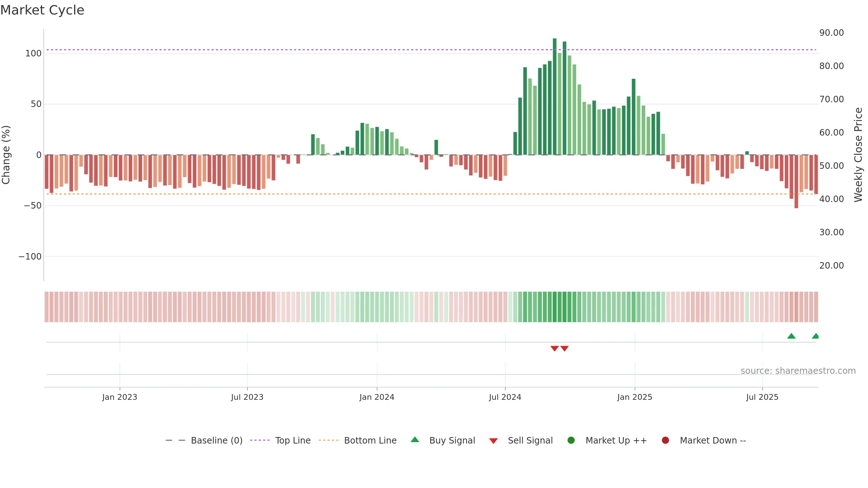
Task: Click the gray dashed Baseline legend sample
Action: 175,440
